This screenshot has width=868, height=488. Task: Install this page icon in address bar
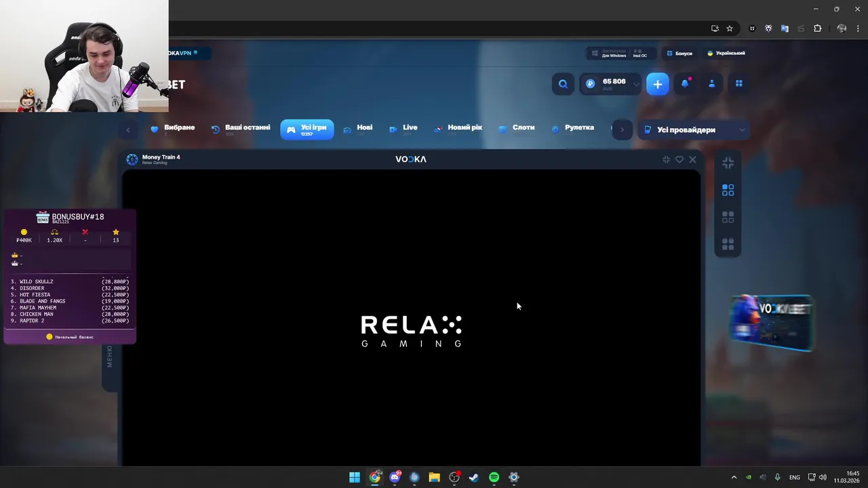(x=715, y=28)
